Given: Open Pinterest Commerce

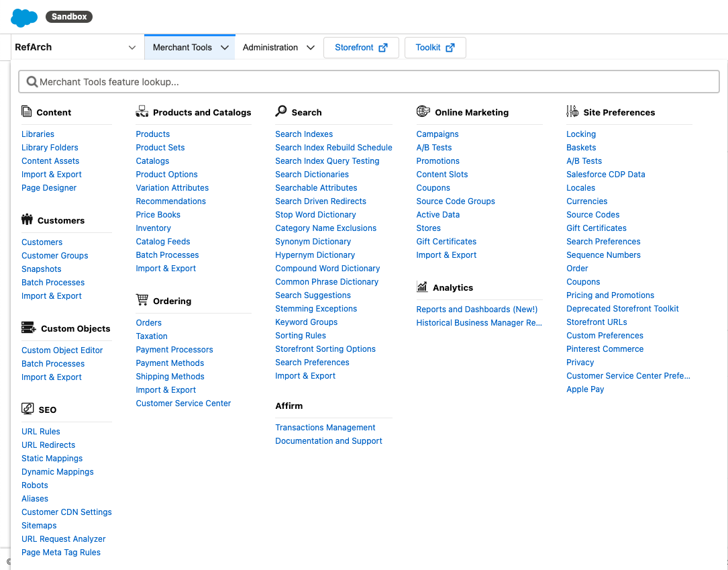Looking at the screenshot, I should click(x=605, y=349).
